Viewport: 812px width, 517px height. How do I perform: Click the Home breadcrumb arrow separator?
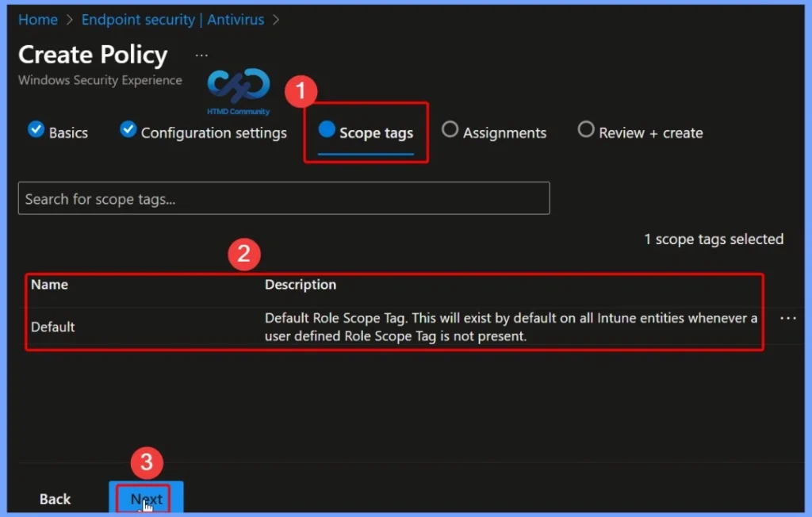tap(67, 19)
